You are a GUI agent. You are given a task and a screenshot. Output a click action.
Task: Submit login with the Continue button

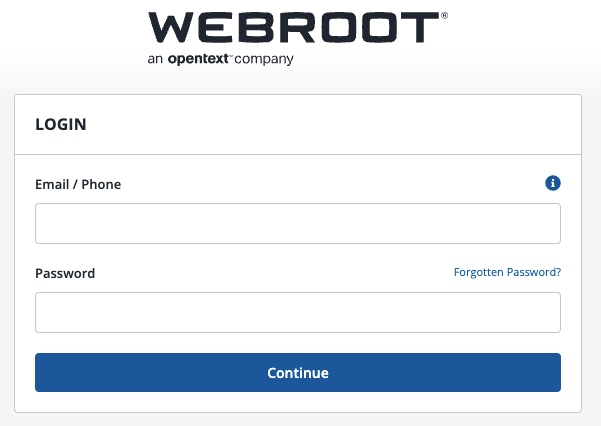(x=298, y=372)
